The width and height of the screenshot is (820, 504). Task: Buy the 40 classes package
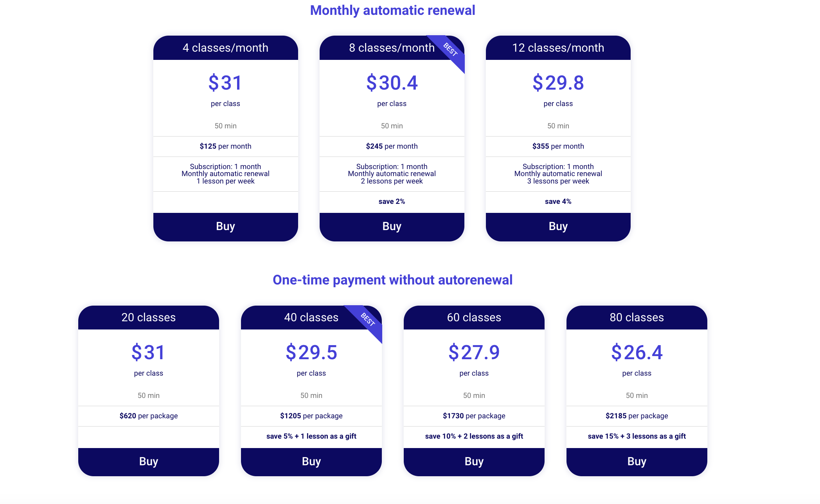pyautogui.click(x=311, y=462)
